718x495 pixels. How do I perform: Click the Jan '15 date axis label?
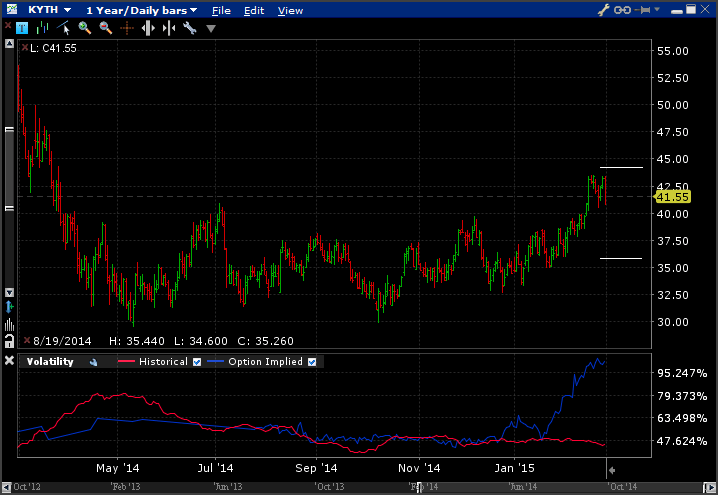pyautogui.click(x=514, y=468)
